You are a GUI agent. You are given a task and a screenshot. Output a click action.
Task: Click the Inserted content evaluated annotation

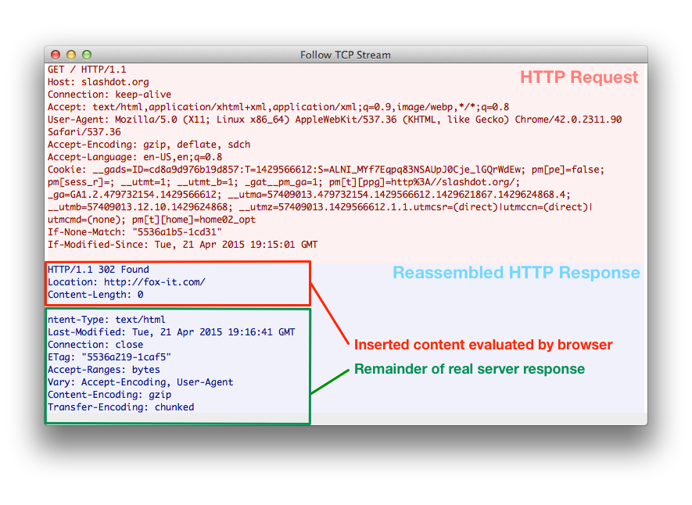pyautogui.click(x=483, y=345)
